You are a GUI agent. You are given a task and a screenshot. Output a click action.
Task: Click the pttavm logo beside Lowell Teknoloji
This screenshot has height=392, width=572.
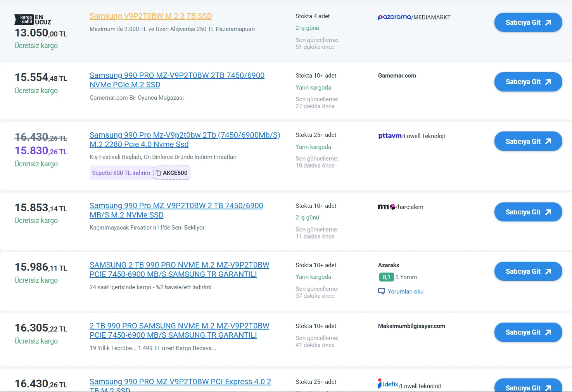pos(390,136)
